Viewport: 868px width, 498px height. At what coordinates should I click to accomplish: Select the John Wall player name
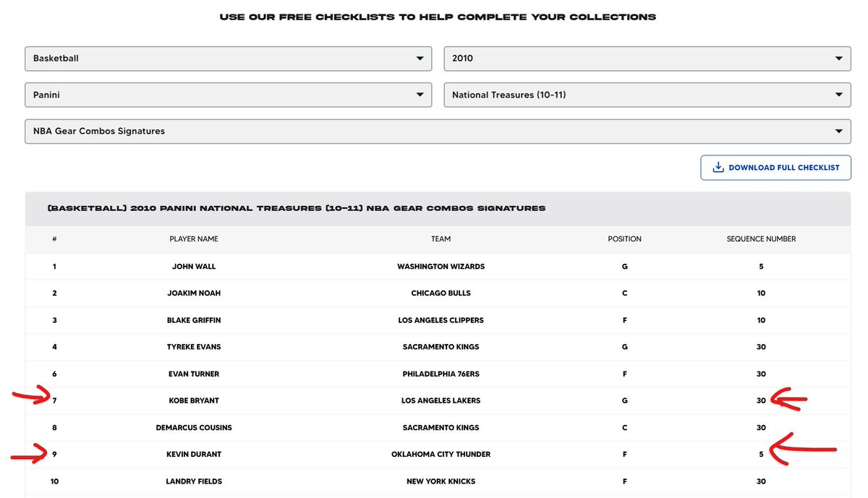tap(194, 267)
